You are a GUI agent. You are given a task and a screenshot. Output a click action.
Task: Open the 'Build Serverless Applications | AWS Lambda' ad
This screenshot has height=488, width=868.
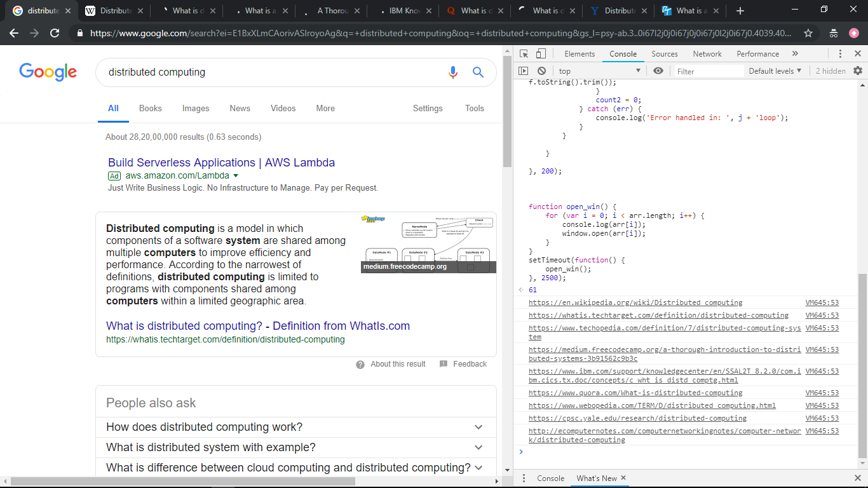tap(221, 163)
